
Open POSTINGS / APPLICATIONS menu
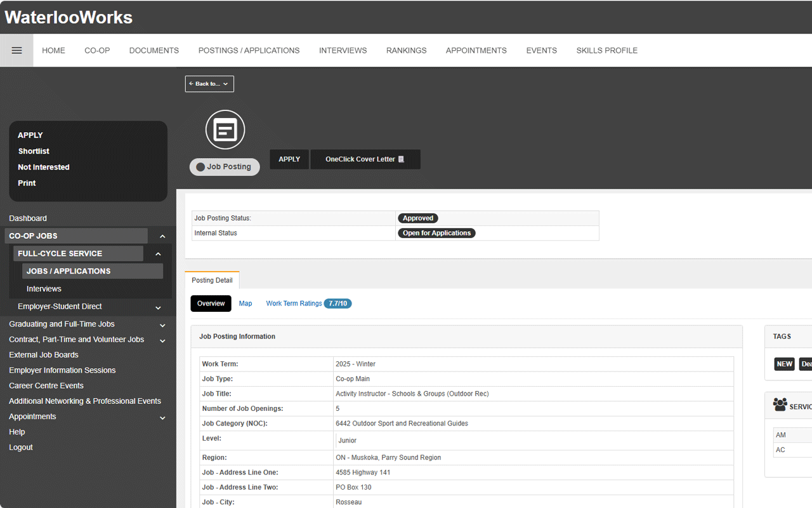[249, 50]
